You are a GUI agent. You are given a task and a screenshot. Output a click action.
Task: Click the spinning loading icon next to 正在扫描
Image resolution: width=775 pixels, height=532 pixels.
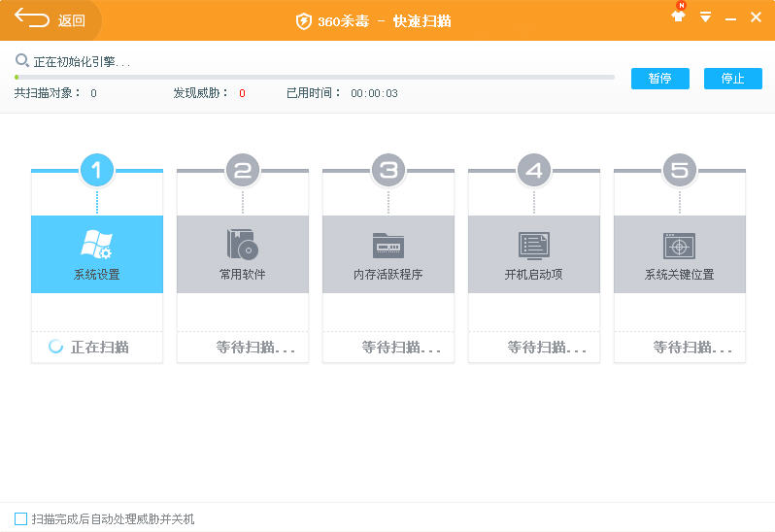(56, 347)
